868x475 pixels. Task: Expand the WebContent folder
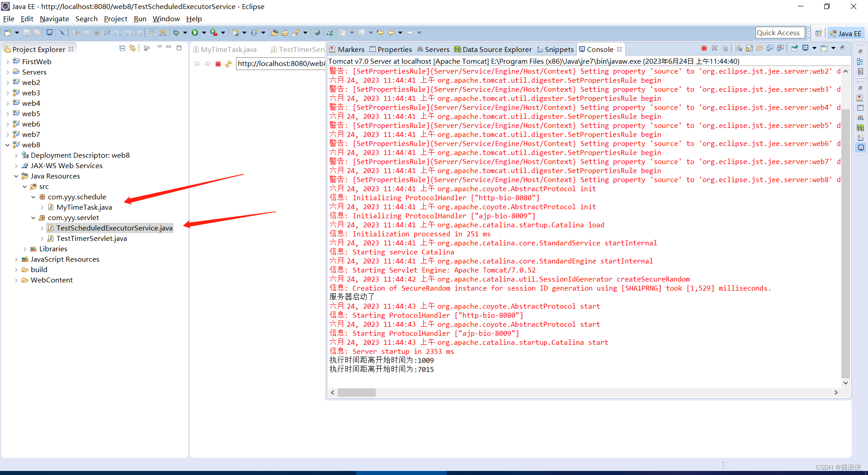coord(16,280)
